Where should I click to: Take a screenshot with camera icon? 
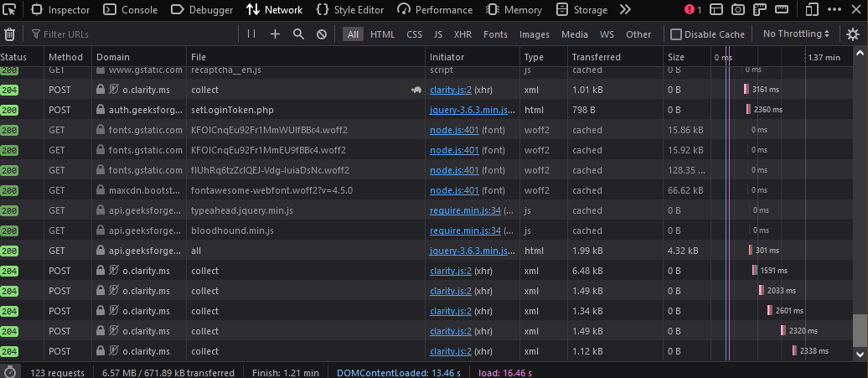(x=738, y=10)
